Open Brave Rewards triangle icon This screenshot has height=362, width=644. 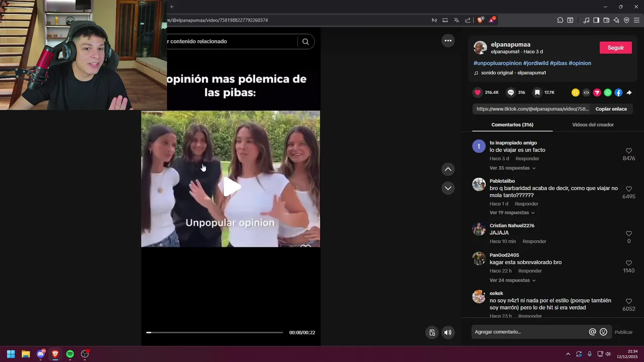click(x=492, y=20)
